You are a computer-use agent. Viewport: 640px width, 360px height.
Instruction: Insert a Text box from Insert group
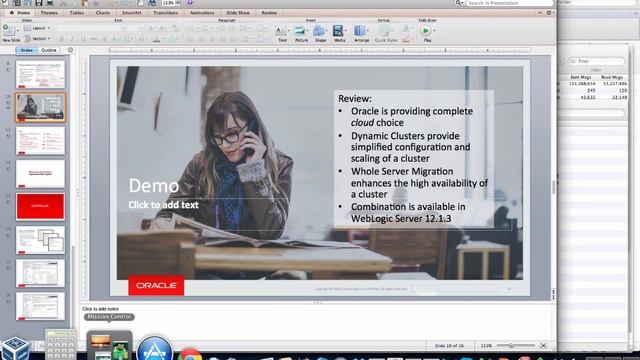tap(282, 33)
